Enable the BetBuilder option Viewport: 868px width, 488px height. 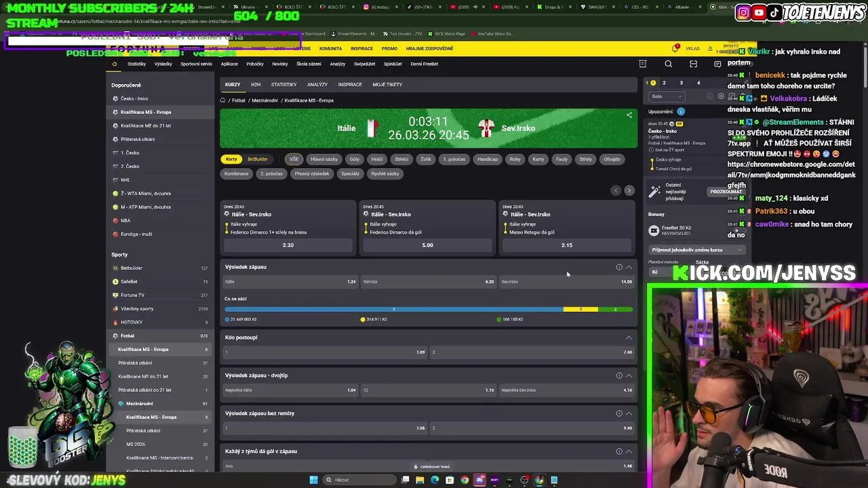click(x=257, y=159)
